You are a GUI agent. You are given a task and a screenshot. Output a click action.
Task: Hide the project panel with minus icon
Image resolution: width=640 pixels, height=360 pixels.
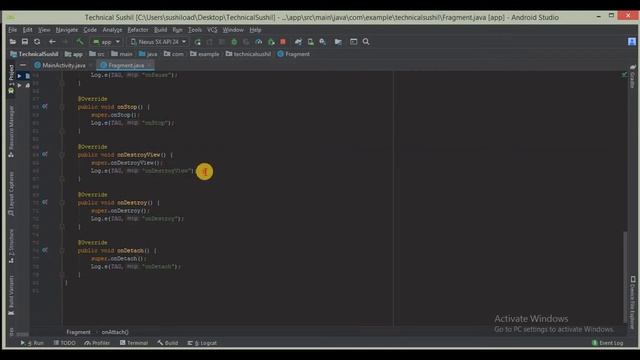point(23,65)
